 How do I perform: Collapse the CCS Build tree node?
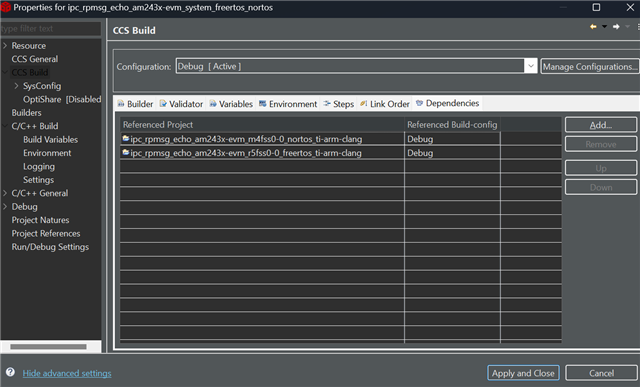[x=5, y=72]
